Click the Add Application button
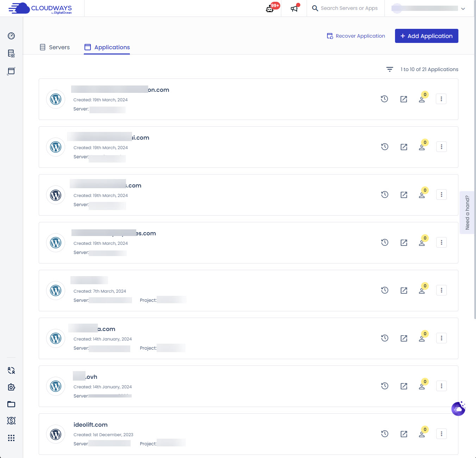This screenshot has height=458, width=476. coord(427,36)
